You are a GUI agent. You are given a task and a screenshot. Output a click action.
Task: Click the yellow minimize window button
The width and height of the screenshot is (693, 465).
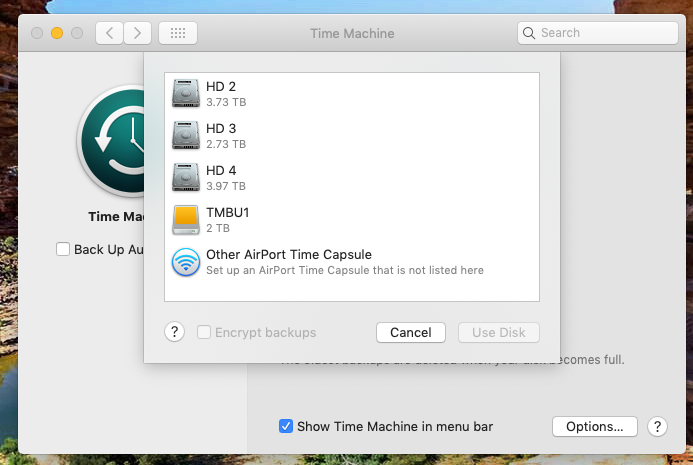click(57, 33)
